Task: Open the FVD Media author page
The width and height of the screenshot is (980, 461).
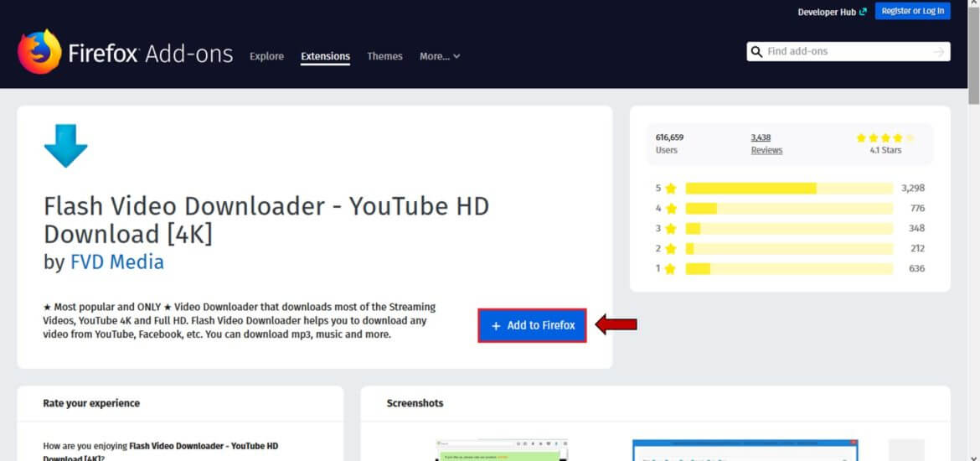Action: point(117,262)
